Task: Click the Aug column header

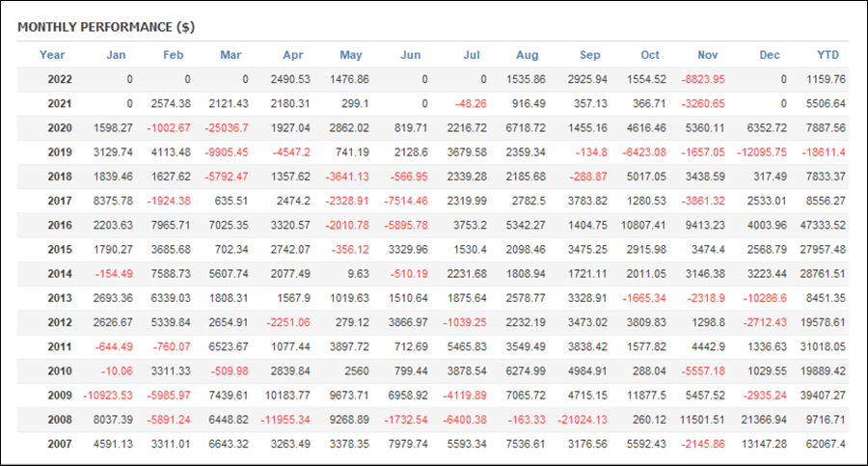Action: (527, 55)
